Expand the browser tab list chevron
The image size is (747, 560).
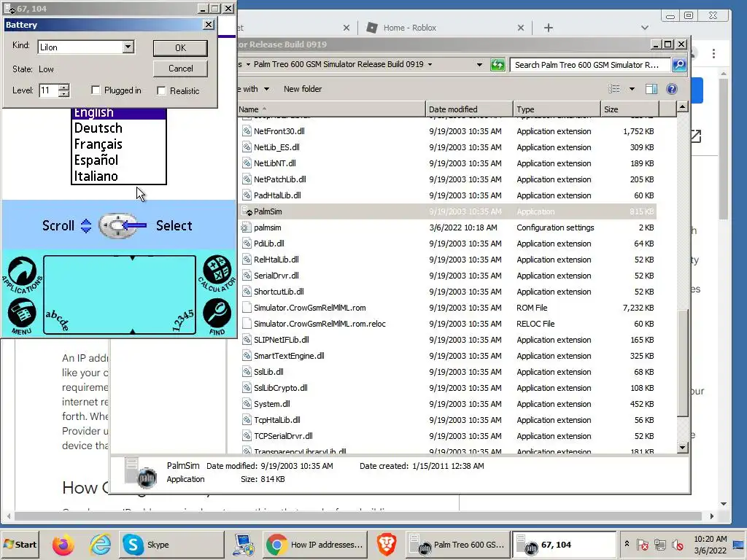tap(645, 28)
